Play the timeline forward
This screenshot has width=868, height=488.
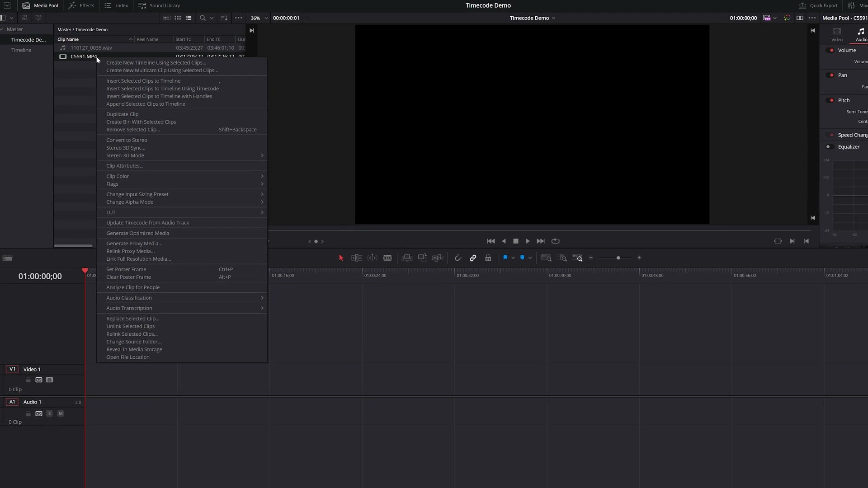[528, 241]
